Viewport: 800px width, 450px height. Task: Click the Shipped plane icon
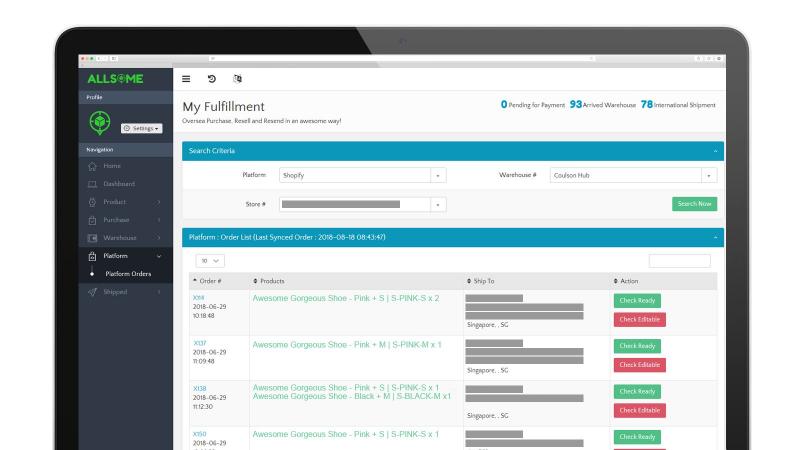(92, 292)
